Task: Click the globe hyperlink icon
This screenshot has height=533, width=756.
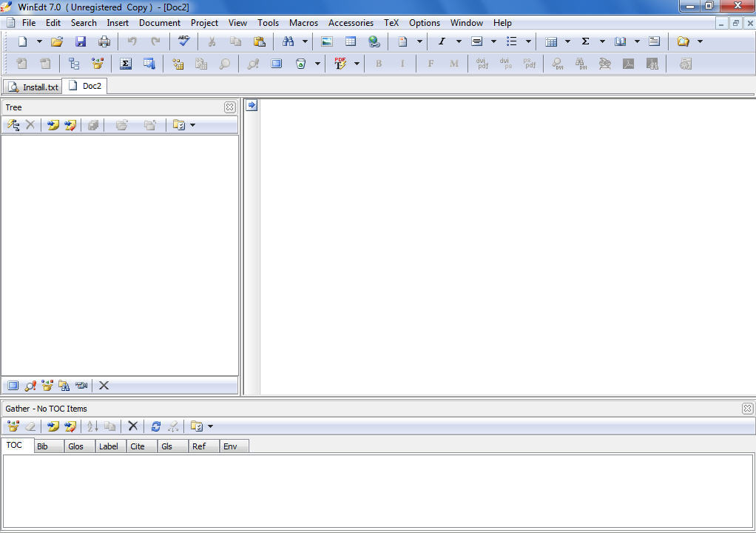Action: pyautogui.click(x=374, y=41)
